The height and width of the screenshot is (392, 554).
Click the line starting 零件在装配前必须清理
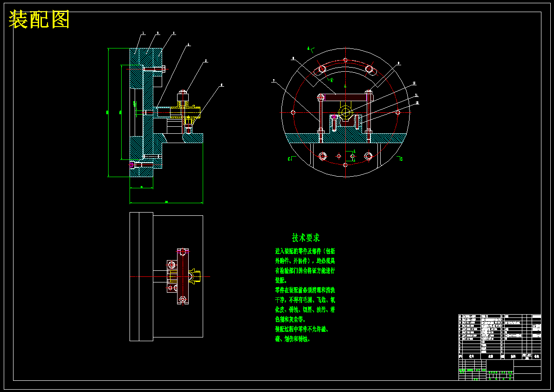pyautogui.click(x=305, y=290)
